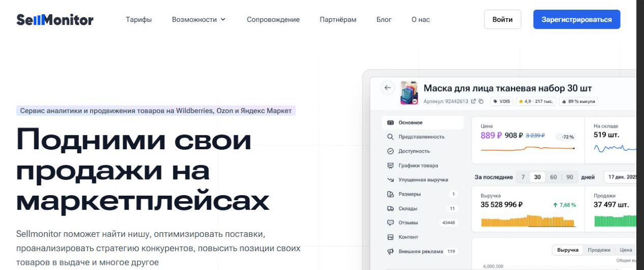Screen dimensions: 644x270
Task: Open the Размеры sidebar item
Action: tap(423, 194)
